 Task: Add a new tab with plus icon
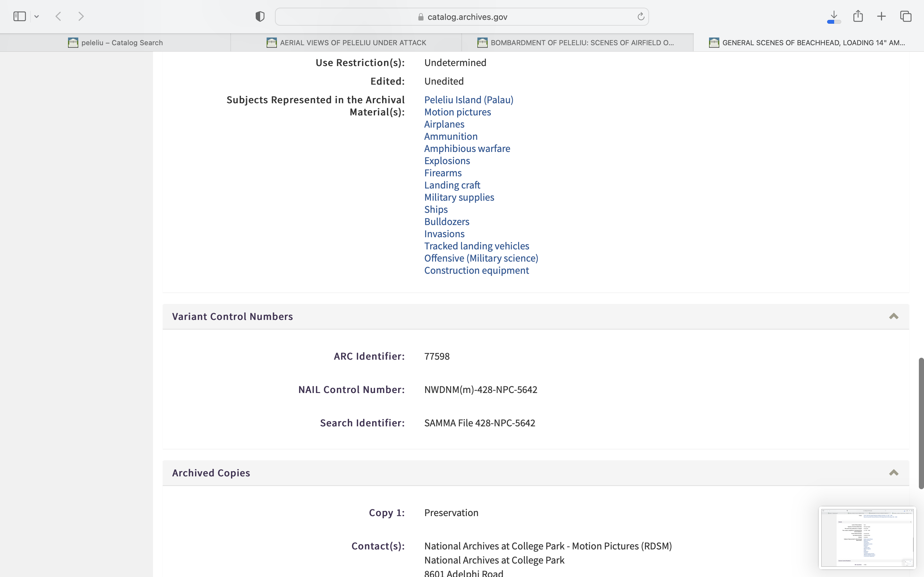(881, 16)
